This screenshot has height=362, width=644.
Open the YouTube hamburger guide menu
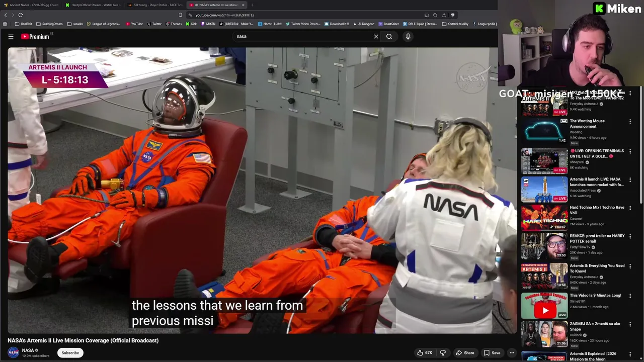click(11, 36)
